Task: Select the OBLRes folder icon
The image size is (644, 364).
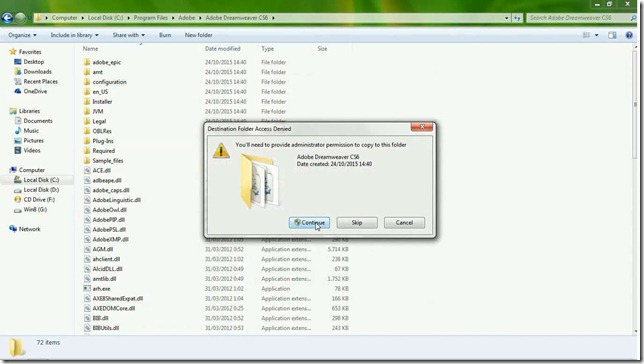Action: [x=87, y=131]
